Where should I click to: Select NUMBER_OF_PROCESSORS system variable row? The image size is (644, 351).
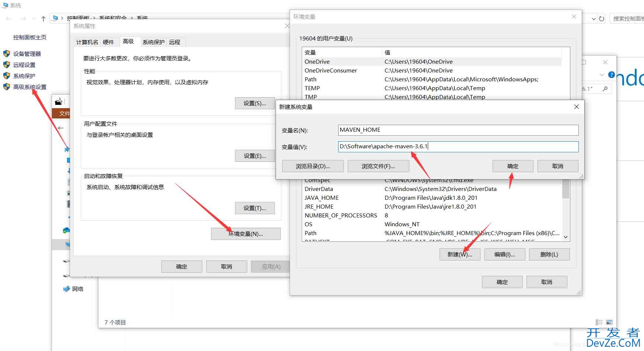(x=432, y=216)
